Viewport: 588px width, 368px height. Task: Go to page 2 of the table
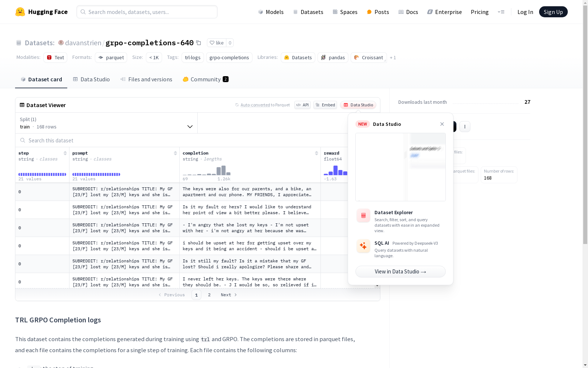click(x=209, y=295)
